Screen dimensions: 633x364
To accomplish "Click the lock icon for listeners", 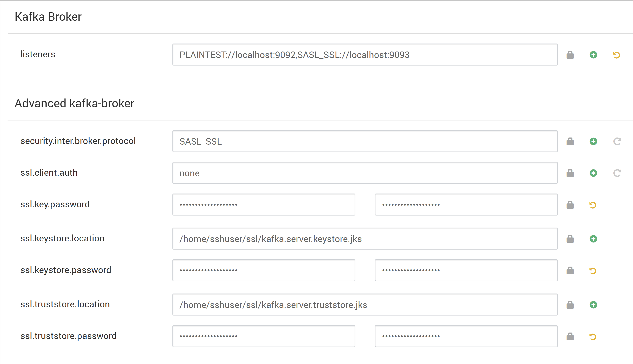I will [570, 55].
